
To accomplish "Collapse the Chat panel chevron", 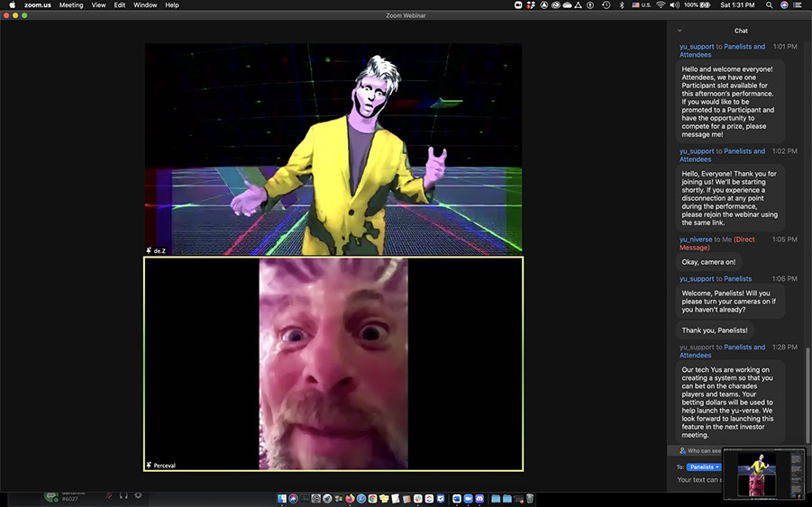I will point(680,31).
